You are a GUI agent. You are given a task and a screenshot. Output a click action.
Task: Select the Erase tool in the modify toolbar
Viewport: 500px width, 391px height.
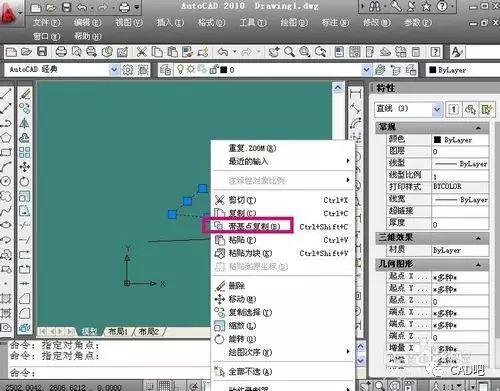click(25, 94)
